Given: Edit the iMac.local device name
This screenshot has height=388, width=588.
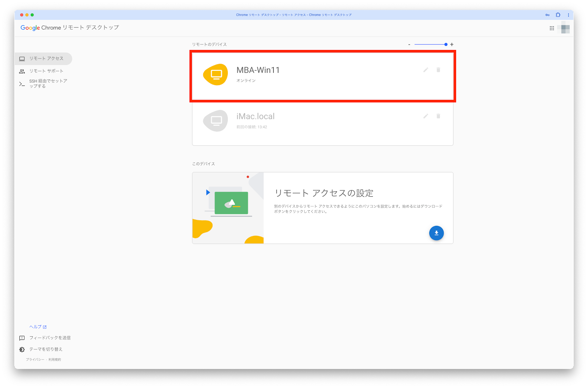Looking at the screenshot, I should coord(426,116).
